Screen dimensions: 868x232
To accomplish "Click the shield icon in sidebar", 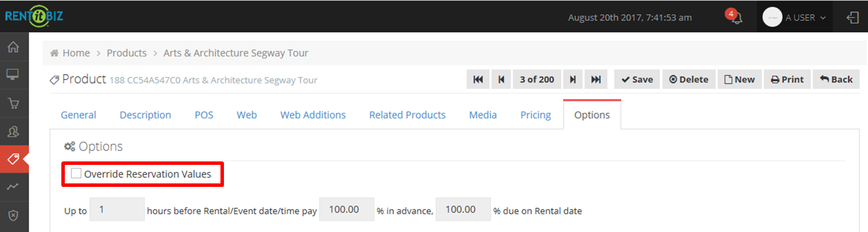I will (13, 215).
